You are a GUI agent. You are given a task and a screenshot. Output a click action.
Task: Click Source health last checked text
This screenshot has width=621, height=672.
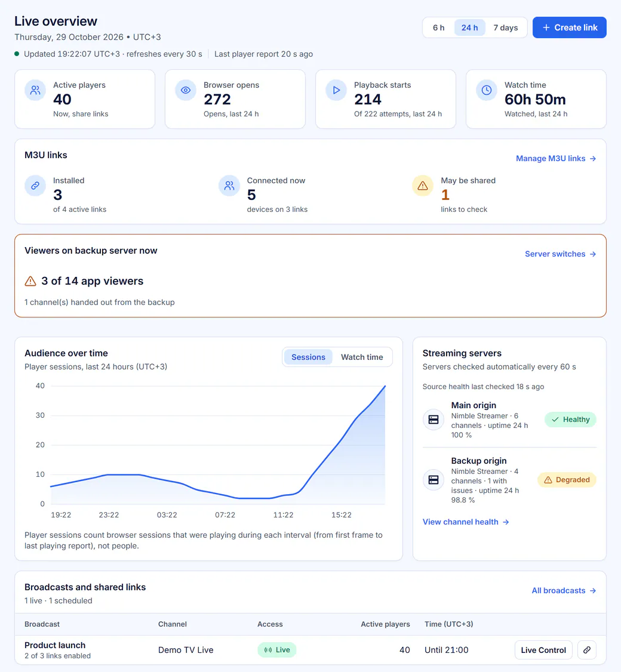[483, 387]
